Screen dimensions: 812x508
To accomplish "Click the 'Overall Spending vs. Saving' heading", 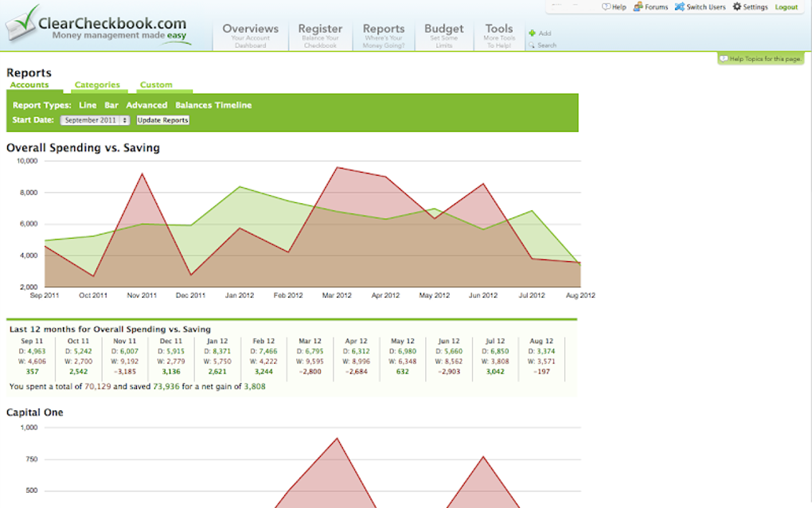I will click(x=83, y=147).
